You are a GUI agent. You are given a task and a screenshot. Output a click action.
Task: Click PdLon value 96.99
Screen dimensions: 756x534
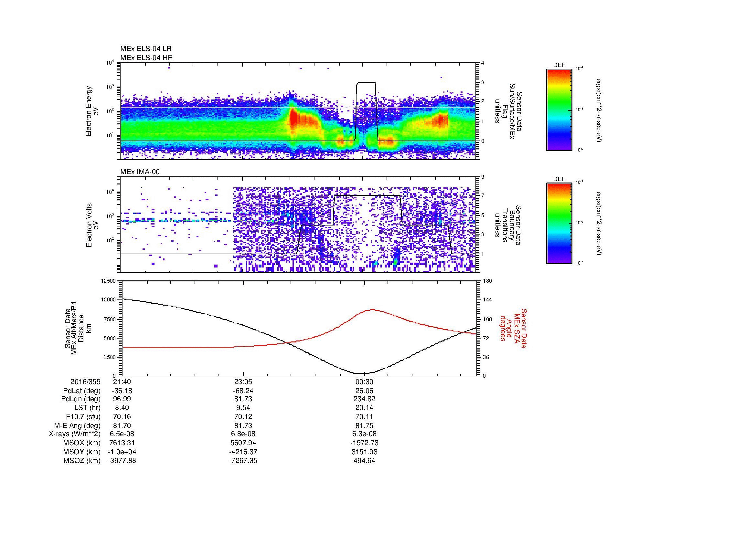(122, 399)
